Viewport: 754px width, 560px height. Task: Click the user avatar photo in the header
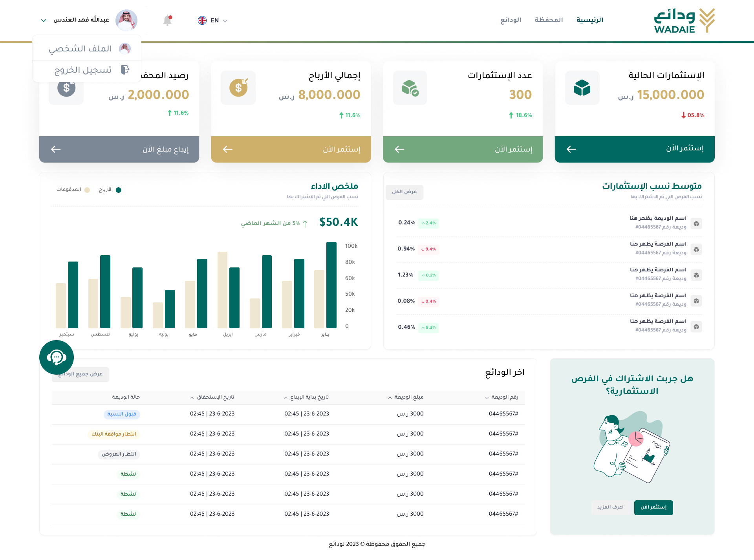[126, 20]
